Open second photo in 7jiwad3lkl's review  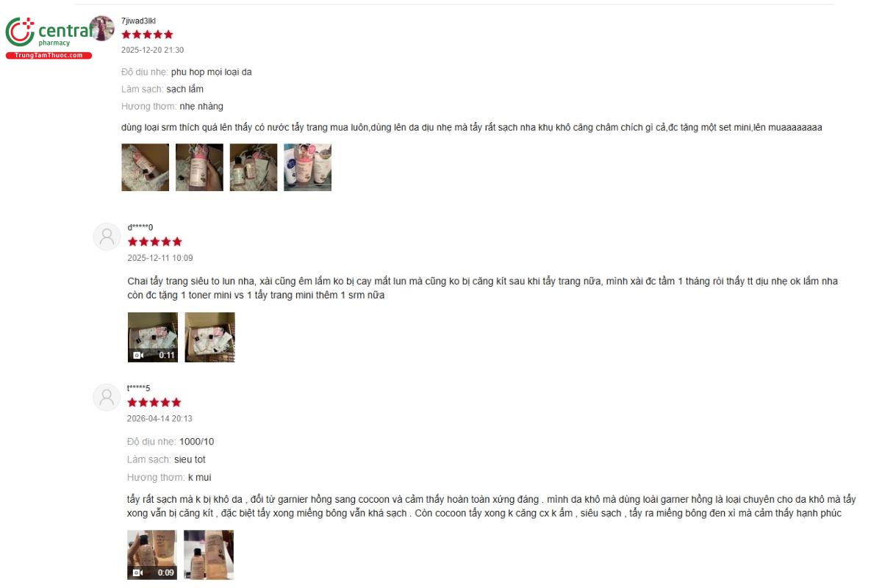(199, 168)
